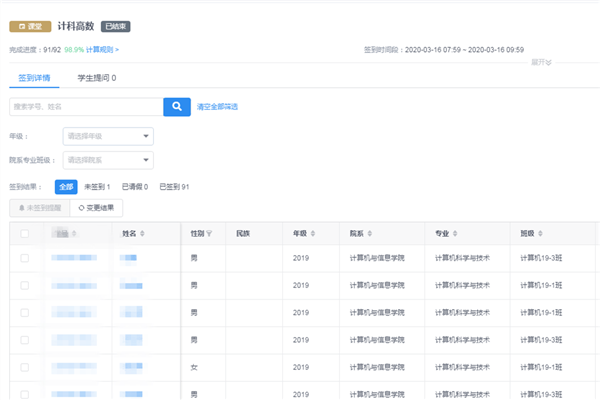Screen dimensions: 600x400
Task: Sort by the 专业 column sort icon
Action: point(456,233)
